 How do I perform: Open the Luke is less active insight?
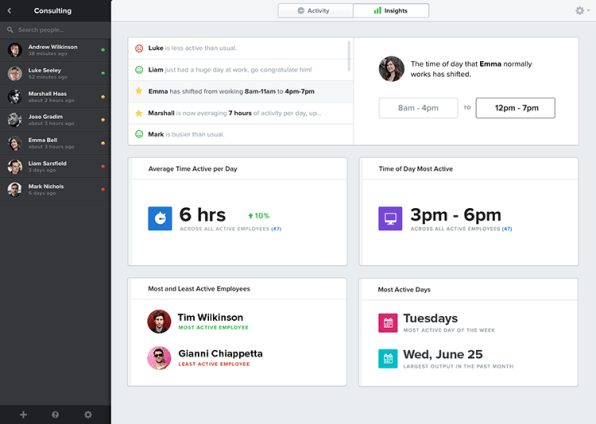(238, 48)
